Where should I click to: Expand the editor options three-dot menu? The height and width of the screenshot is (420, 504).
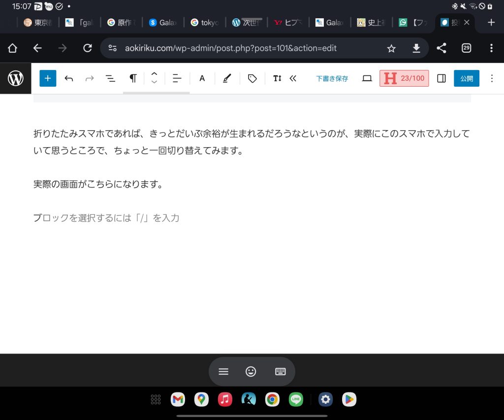492,78
